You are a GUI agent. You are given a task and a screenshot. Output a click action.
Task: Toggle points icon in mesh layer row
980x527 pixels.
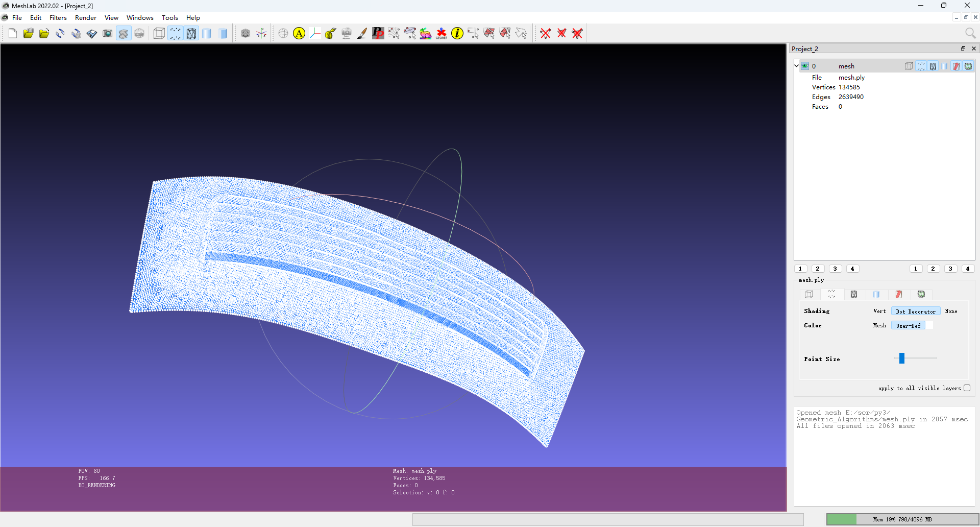tap(921, 66)
